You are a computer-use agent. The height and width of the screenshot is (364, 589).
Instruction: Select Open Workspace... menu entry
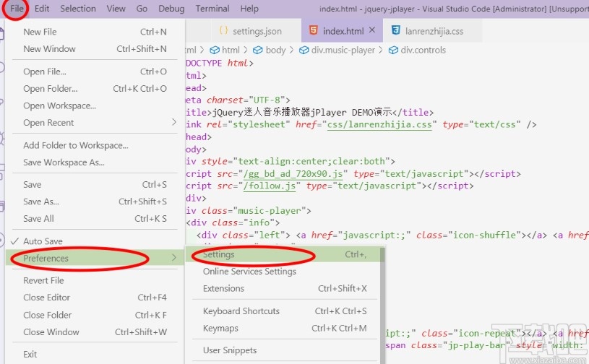click(x=95, y=106)
